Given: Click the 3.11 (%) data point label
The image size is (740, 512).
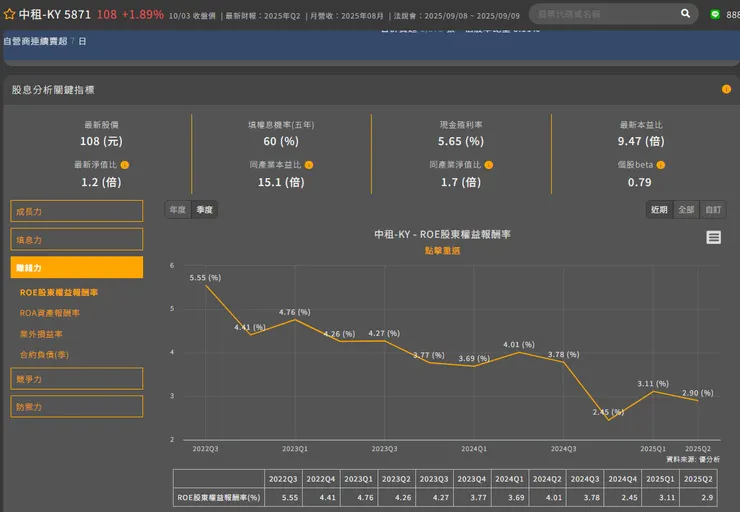Looking at the screenshot, I should (653, 384).
